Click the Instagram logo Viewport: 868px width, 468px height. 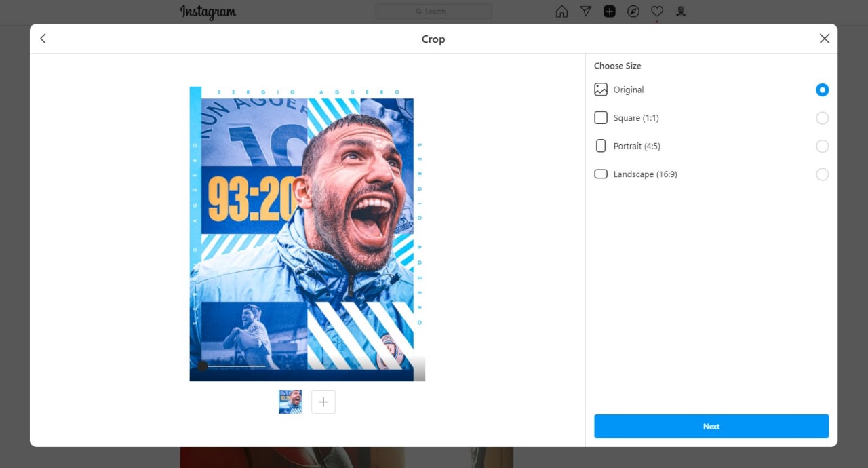(208, 12)
